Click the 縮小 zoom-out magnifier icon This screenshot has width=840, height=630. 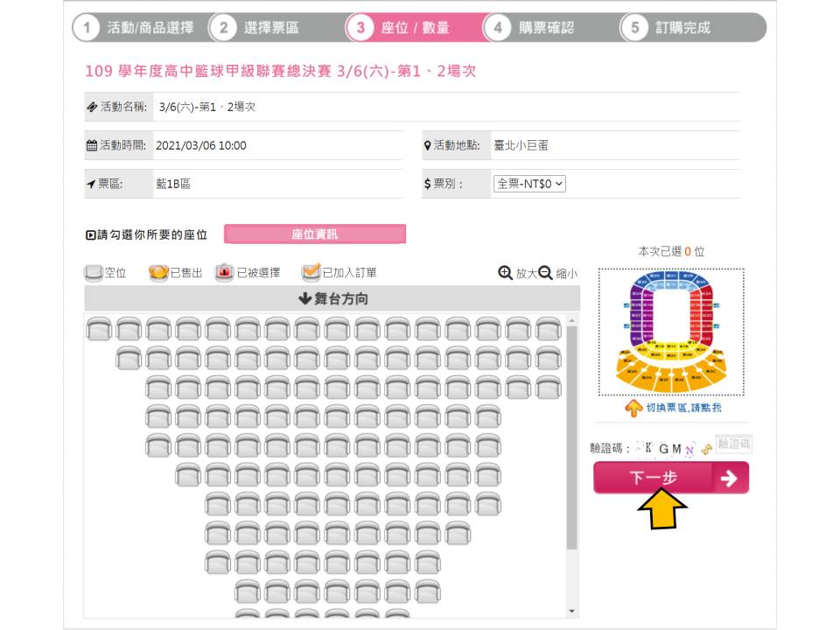(x=545, y=273)
